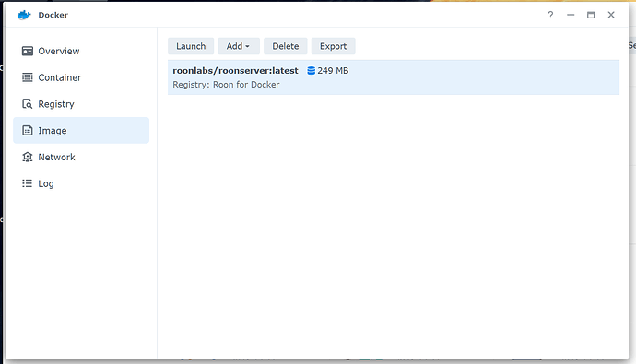Open the help question mark
This screenshot has width=636, height=364.
[x=550, y=15]
